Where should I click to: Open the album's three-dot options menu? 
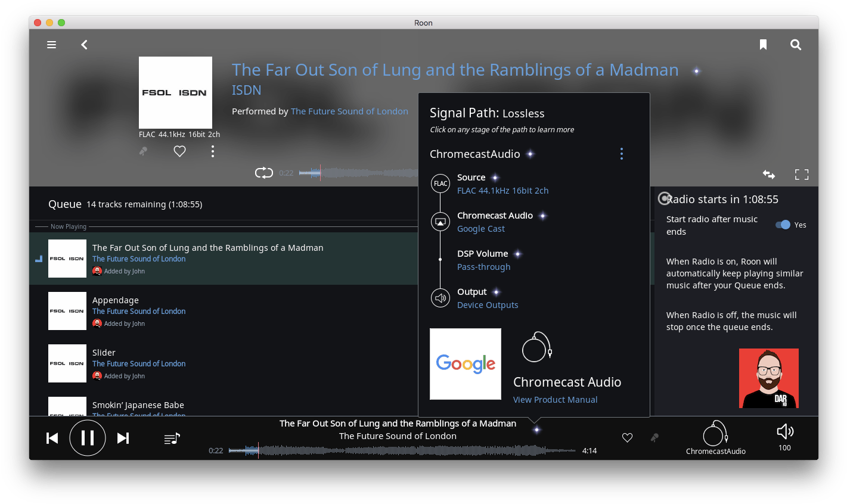[213, 151]
